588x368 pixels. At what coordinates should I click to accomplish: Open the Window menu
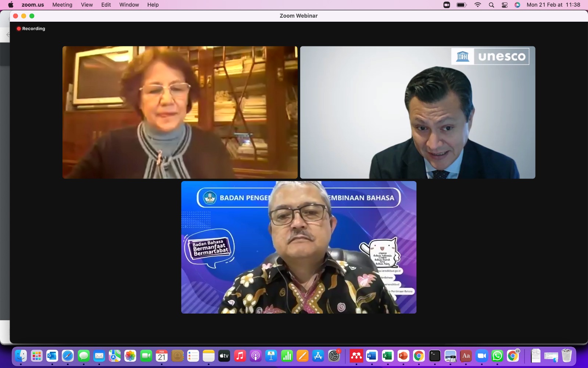(129, 5)
